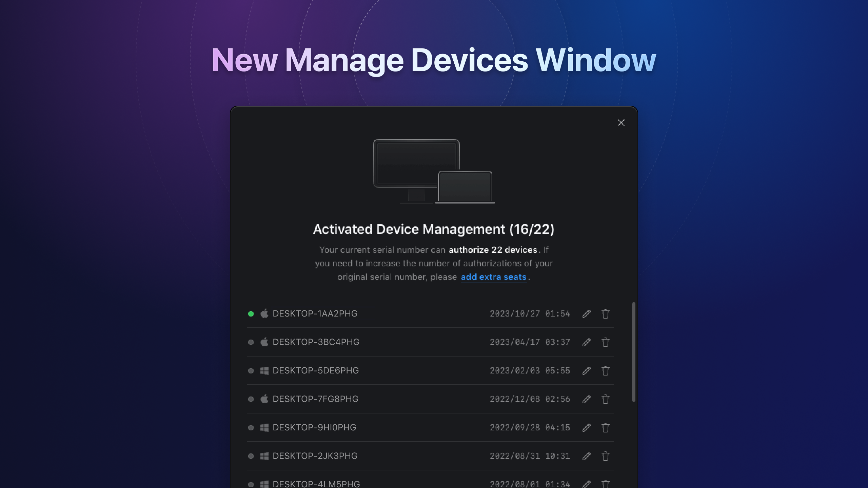Close the Manage Devices window
Screen dimensions: 868x488
click(621, 123)
